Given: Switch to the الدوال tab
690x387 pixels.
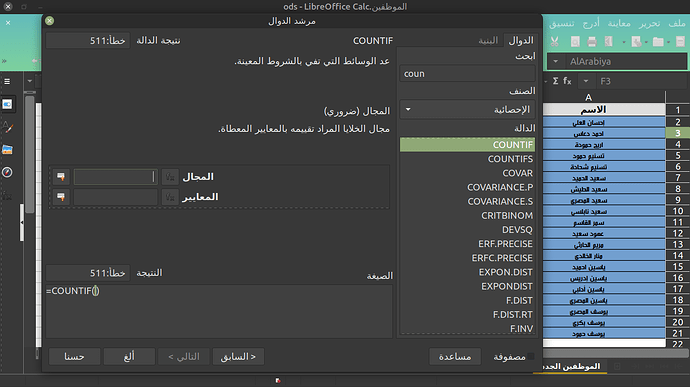Looking at the screenshot, I should (521, 41).
